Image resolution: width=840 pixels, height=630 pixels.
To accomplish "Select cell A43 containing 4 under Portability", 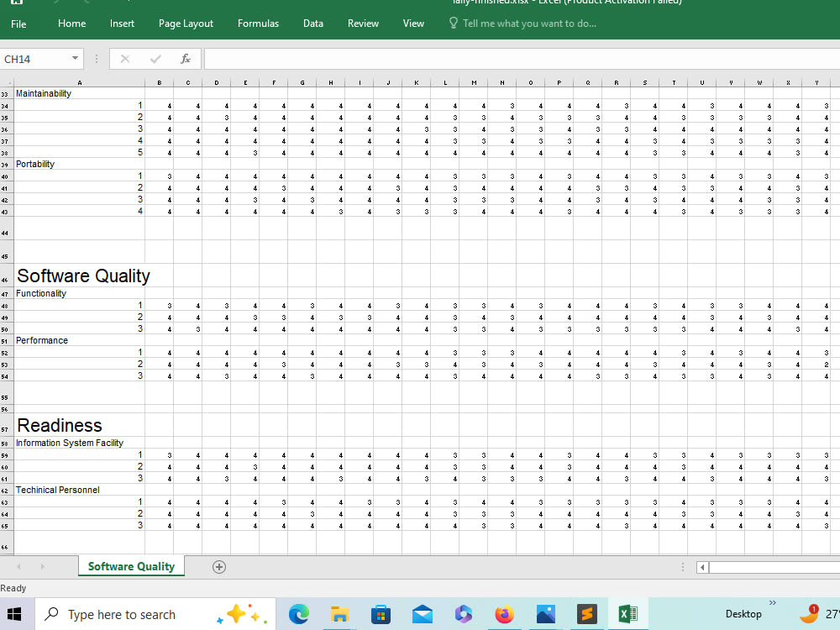I will click(x=79, y=211).
